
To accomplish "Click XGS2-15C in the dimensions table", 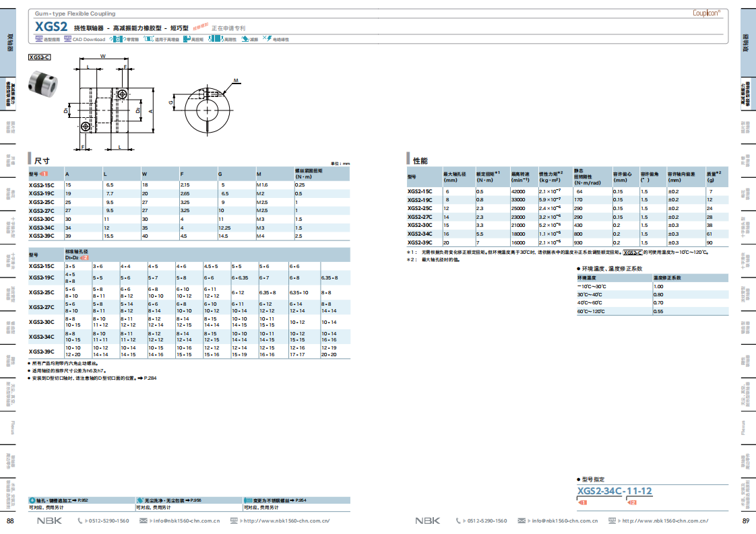I will (42, 185).
